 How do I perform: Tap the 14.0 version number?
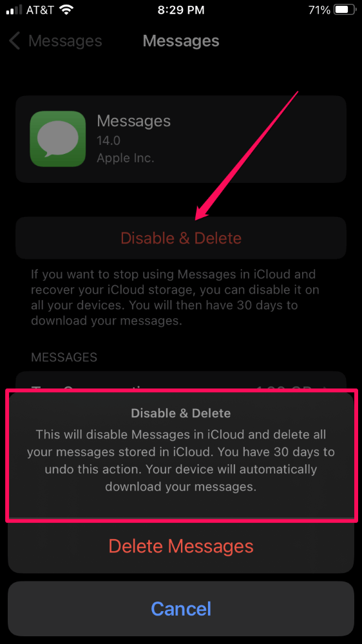(108, 141)
